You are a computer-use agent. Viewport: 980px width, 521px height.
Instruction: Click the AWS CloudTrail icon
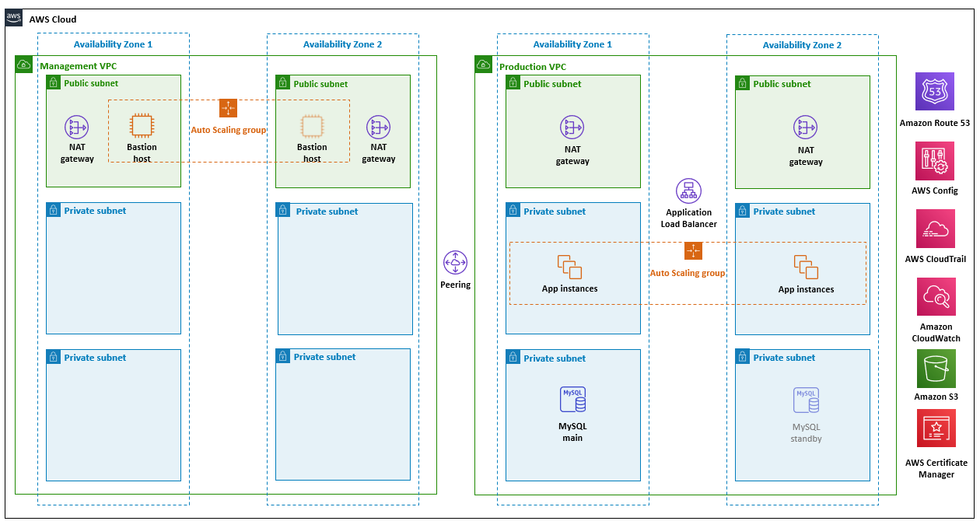point(935,229)
